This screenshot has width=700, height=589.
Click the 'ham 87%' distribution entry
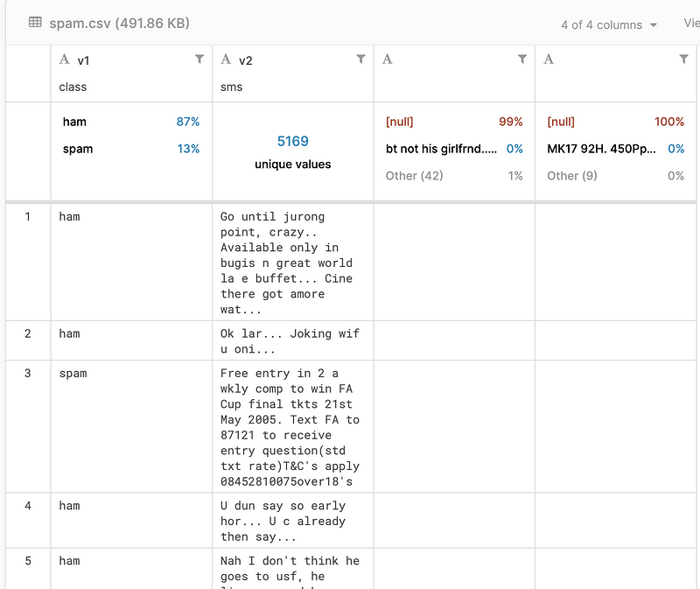pos(131,122)
